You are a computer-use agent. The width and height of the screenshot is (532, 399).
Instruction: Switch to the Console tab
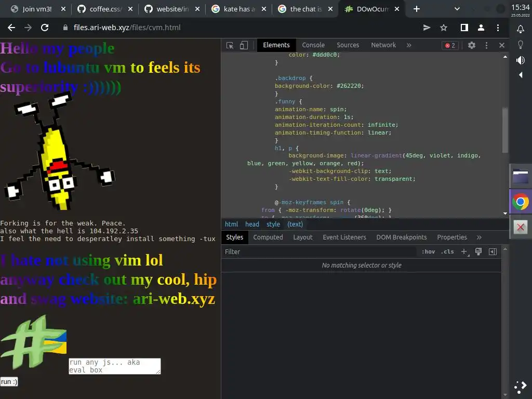point(313,45)
